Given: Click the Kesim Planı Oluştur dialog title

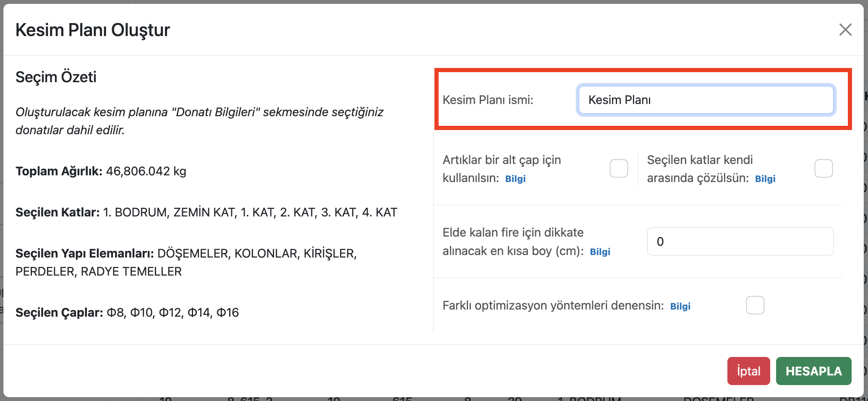Looking at the screenshot, I should pos(93,30).
